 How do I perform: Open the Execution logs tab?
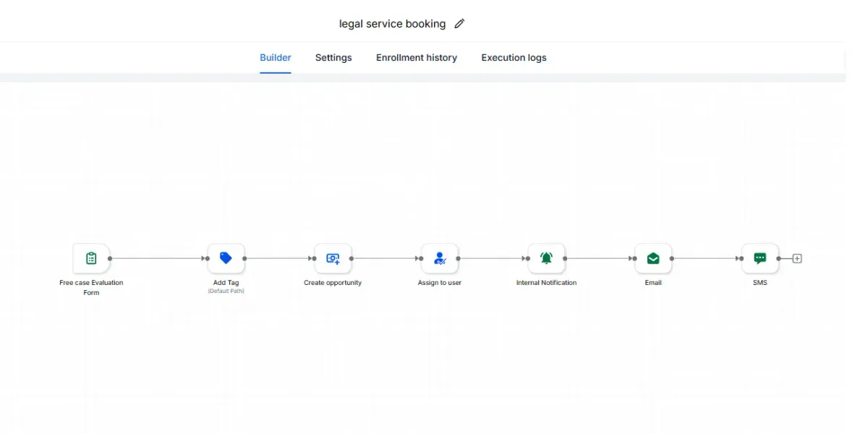point(514,58)
